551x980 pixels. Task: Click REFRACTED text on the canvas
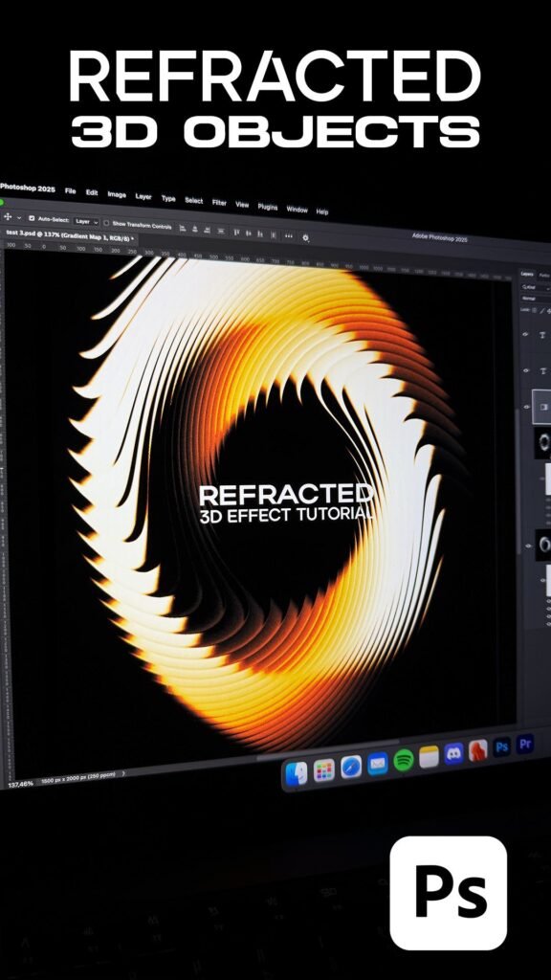point(286,495)
